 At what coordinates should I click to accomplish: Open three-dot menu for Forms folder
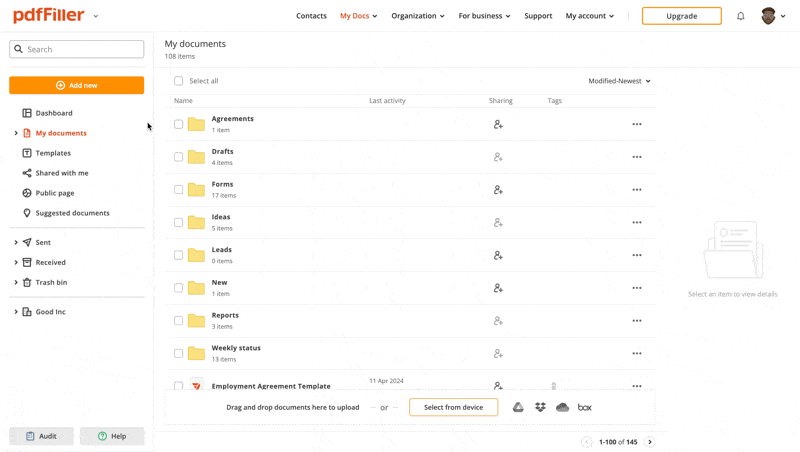637,190
